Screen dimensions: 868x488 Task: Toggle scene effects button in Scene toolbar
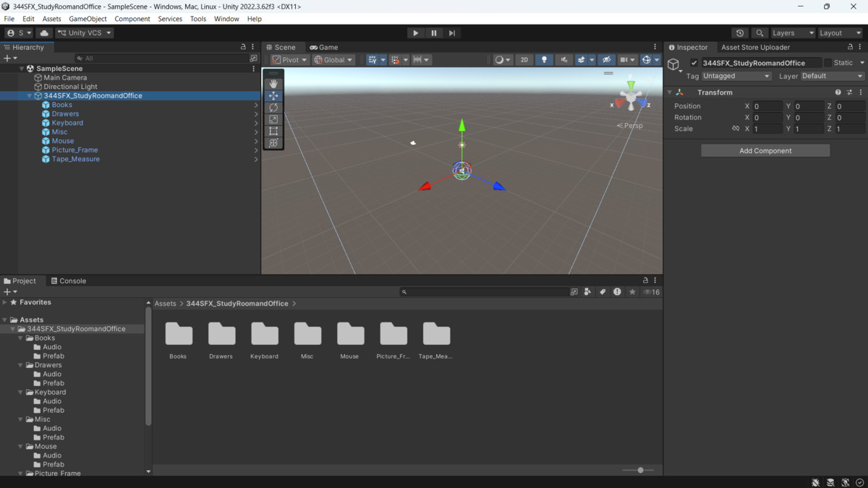coord(582,60)
